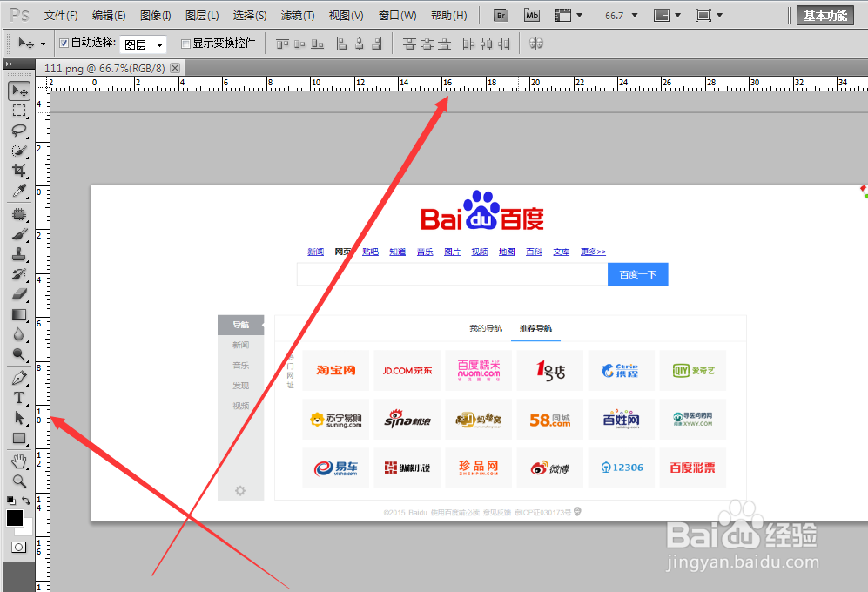Close the 111.png document tab
The image size is (868, 592).
tap(175, 68)
